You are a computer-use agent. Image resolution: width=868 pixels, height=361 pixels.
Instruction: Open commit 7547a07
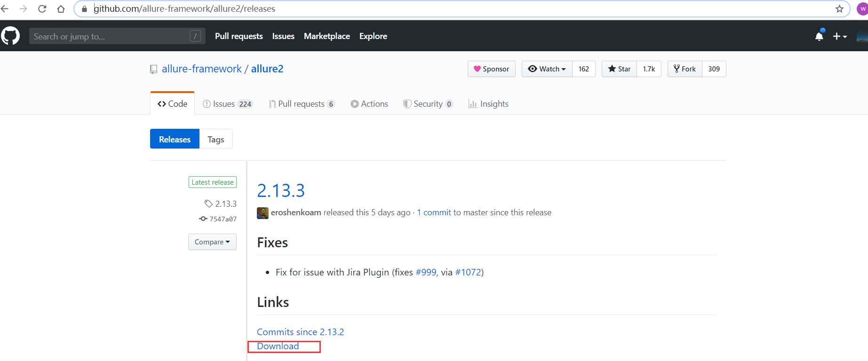tap(218, 219)
